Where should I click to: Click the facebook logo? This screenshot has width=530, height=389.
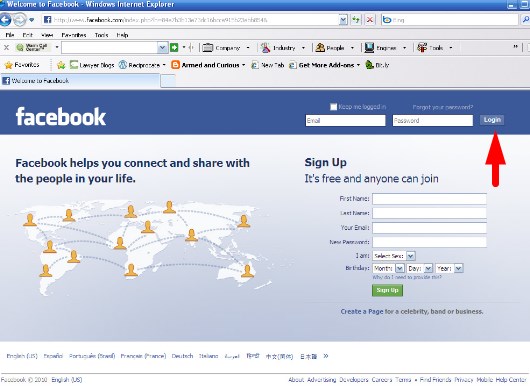[61, 117]
